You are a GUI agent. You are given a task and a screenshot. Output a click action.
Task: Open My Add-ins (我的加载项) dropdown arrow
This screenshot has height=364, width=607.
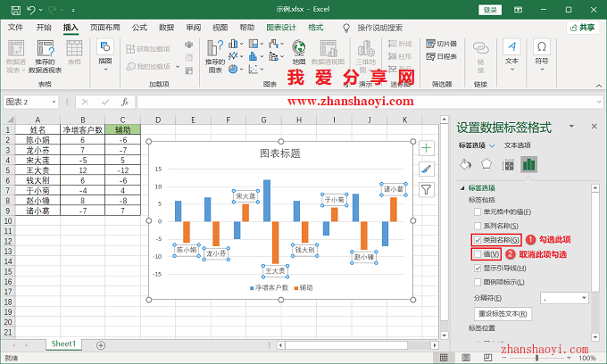point(178,67)
